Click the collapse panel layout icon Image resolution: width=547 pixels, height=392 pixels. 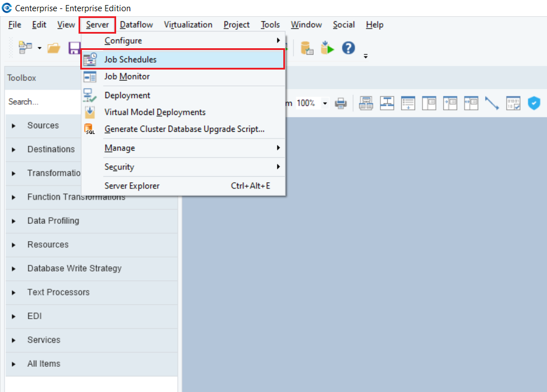pyautogui.click(x=471, y=103)
